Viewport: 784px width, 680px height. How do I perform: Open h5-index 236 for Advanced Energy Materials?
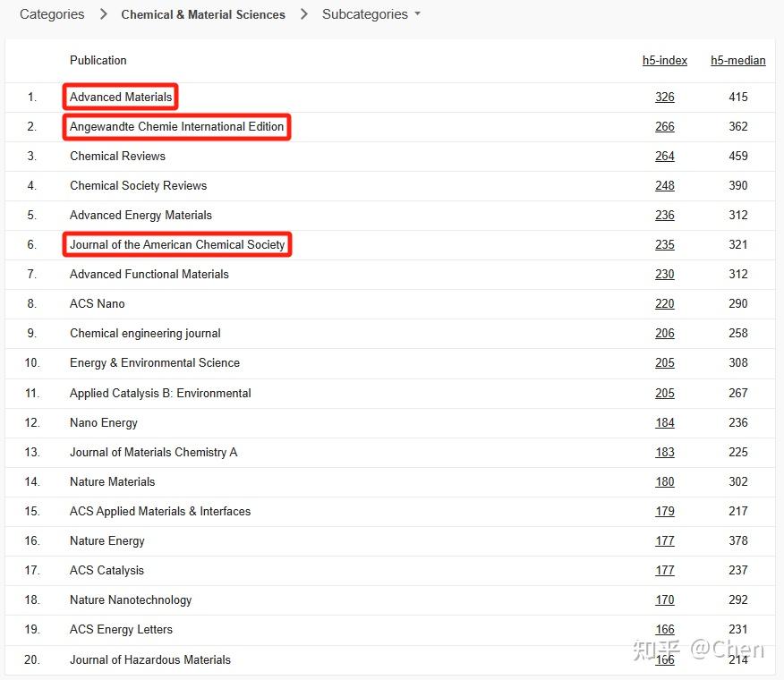click(664, 215)
